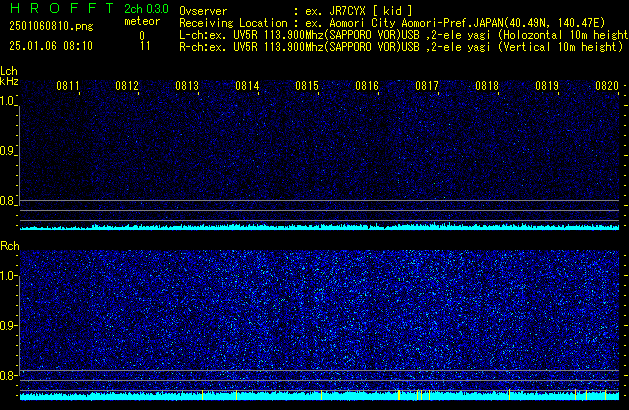Select the Receiving Location line for Aomori City
This screenshot has width=629, height=410.
392,23
